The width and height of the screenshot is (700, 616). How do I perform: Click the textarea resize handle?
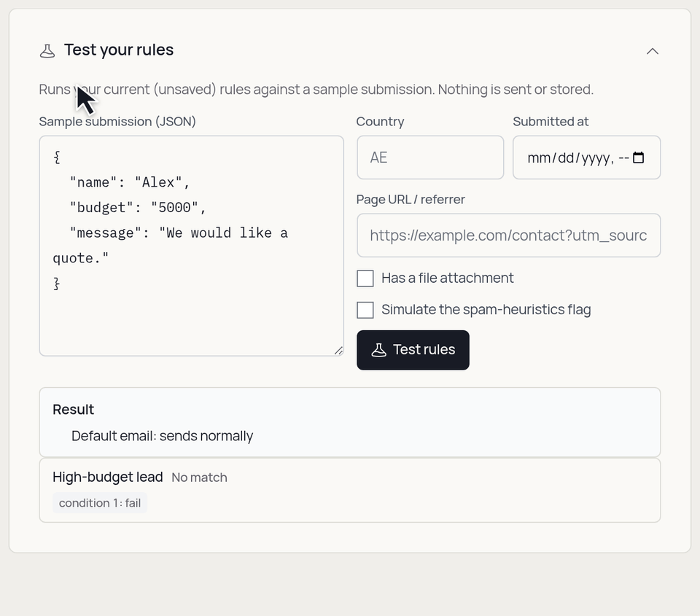[338, 351]
